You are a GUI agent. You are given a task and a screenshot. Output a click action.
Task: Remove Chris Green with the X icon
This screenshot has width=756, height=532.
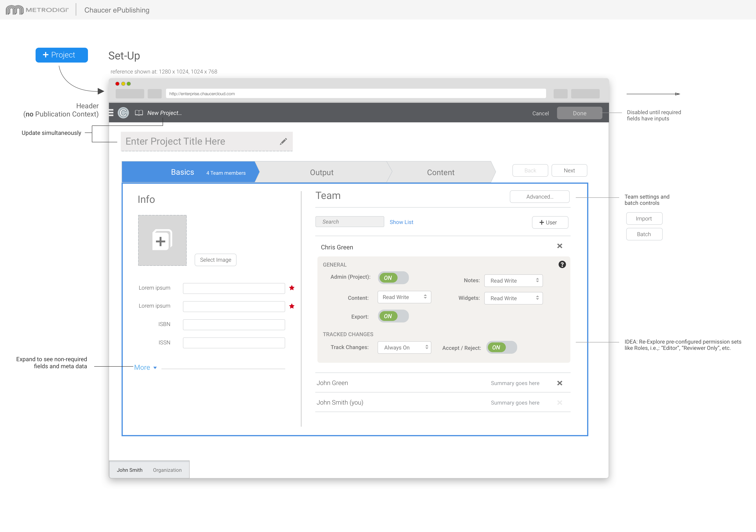[559, 246]
